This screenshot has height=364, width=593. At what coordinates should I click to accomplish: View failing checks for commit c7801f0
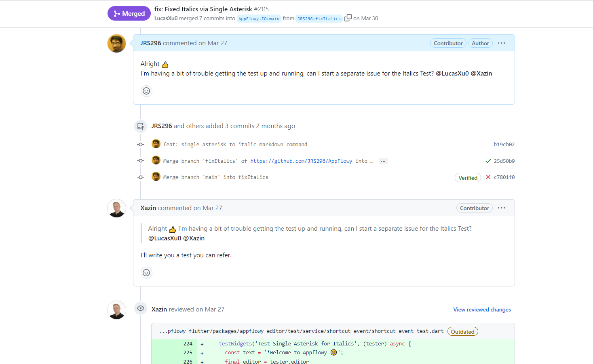click(488, 177)
